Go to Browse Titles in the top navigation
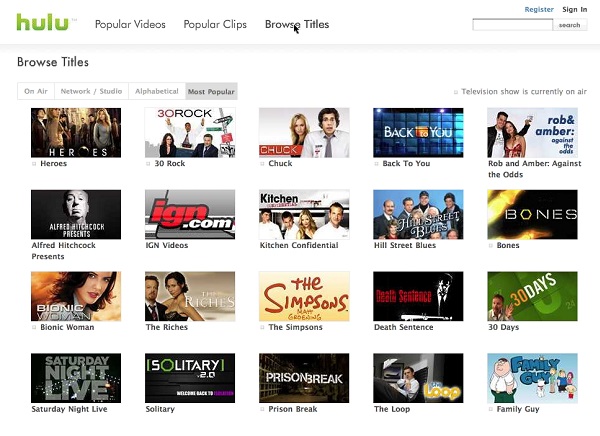 point(297,24)
